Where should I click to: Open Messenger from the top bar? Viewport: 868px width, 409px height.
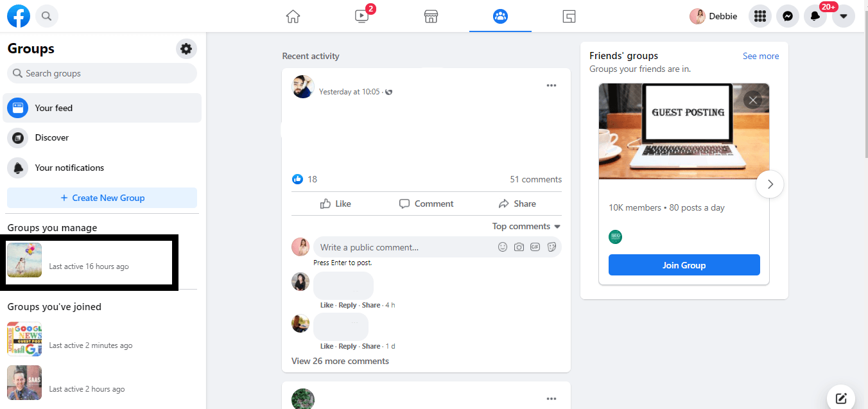(788, 15)
